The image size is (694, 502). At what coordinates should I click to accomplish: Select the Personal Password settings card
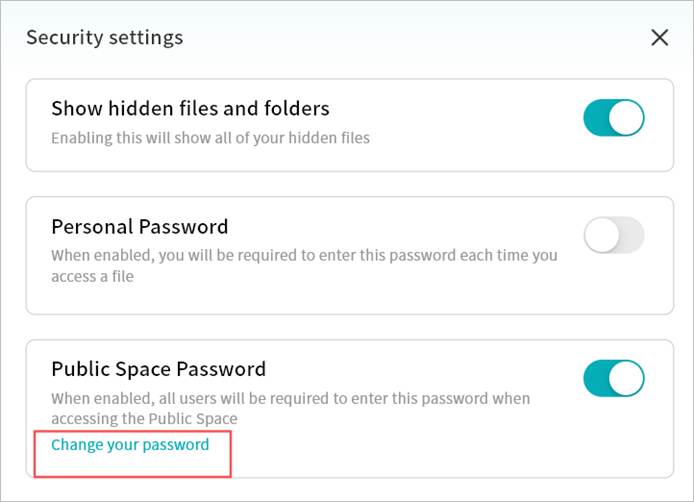[x=400, y=295]
